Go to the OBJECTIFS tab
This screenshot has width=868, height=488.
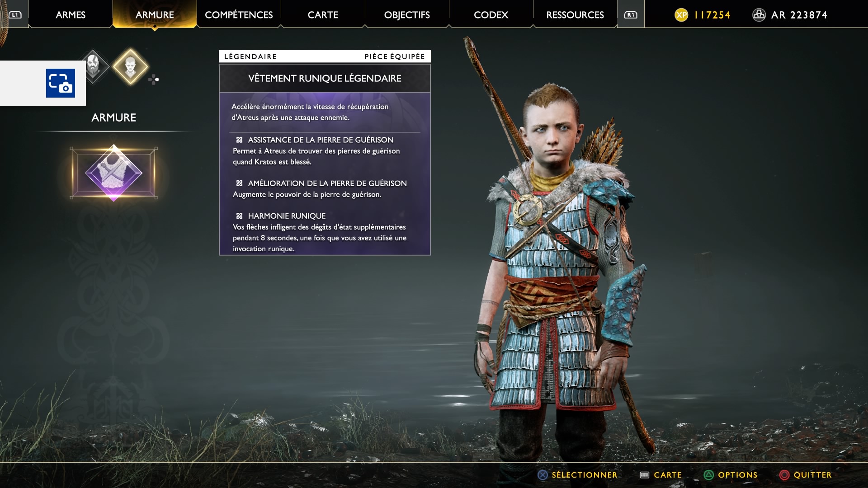click(x=407, y=14)
